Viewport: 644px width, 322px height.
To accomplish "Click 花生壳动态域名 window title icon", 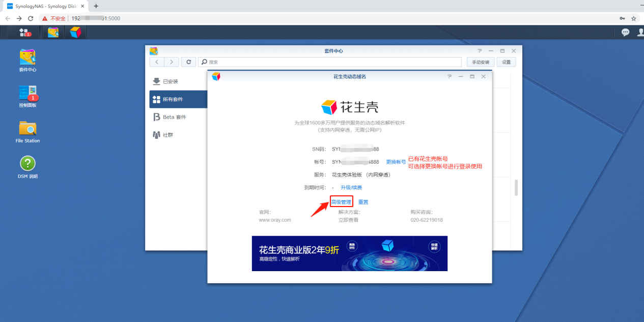I will tap(216, 76).
